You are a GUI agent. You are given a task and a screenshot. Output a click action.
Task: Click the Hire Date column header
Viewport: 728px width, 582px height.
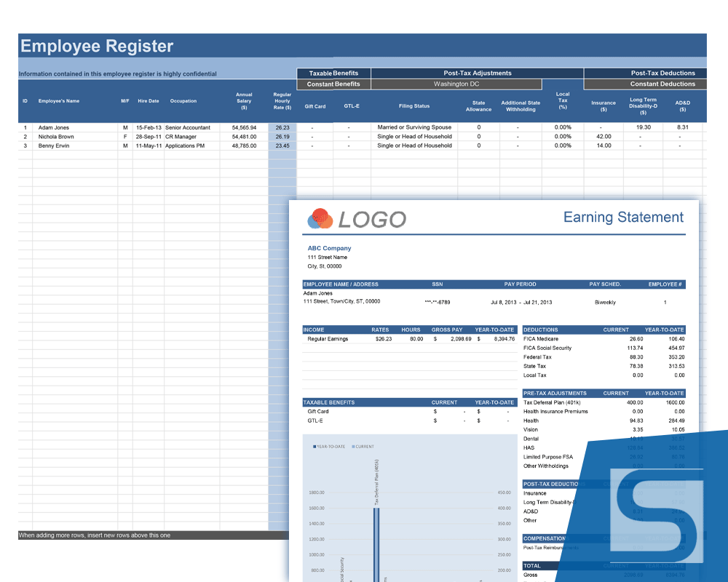(x=148, y=101)
